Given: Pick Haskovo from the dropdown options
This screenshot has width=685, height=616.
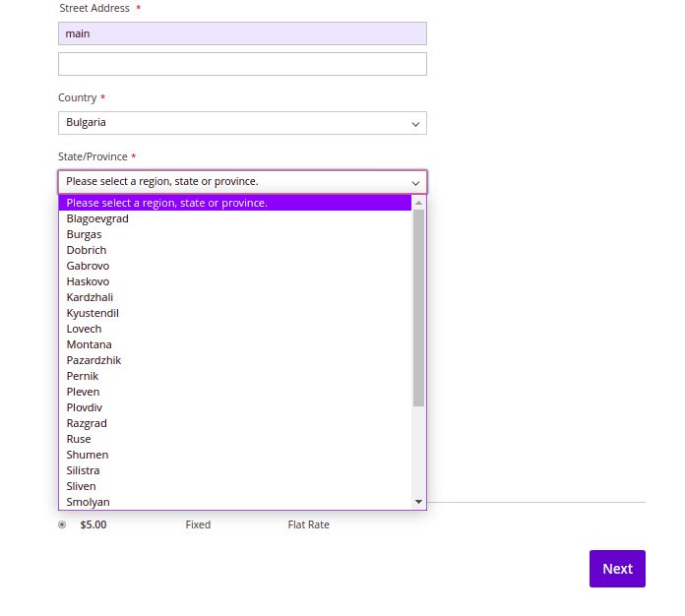Looking at the screenshot, I should [235, 281].
